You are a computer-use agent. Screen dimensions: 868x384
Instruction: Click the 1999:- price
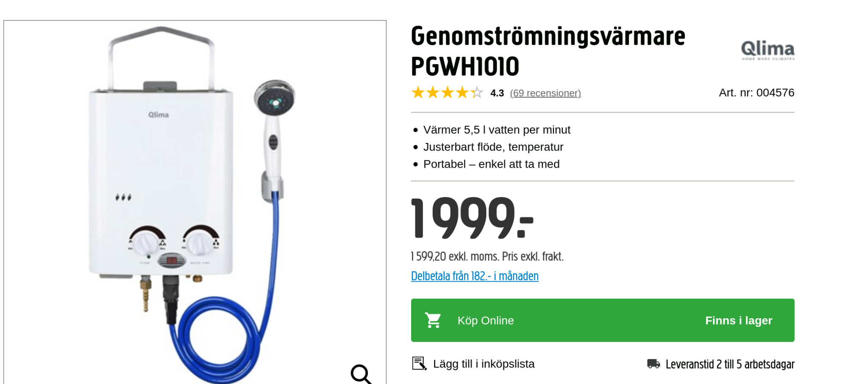click(471, 219)
